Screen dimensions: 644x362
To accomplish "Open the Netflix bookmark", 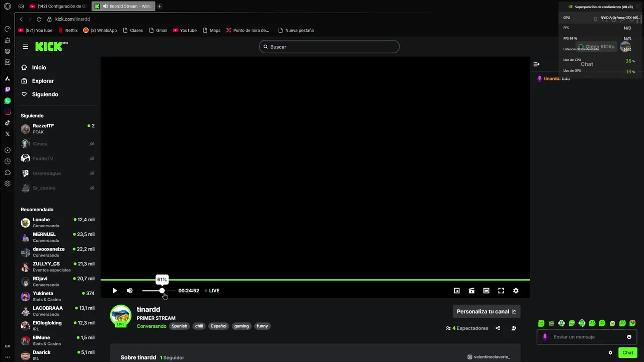I will [x=68, y=30].
